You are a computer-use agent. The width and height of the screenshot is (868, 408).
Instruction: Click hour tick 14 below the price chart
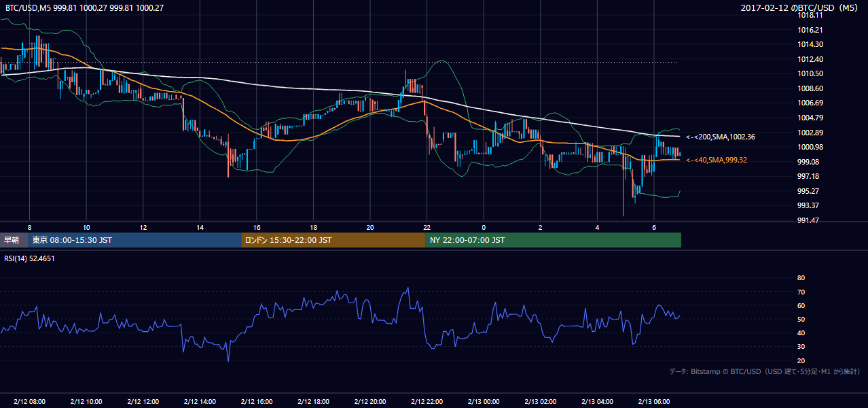coord(200,227)
